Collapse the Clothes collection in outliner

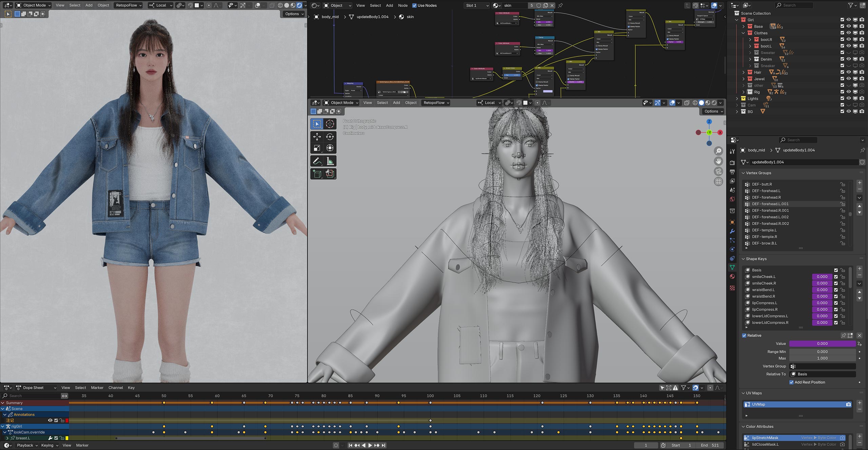744,33
